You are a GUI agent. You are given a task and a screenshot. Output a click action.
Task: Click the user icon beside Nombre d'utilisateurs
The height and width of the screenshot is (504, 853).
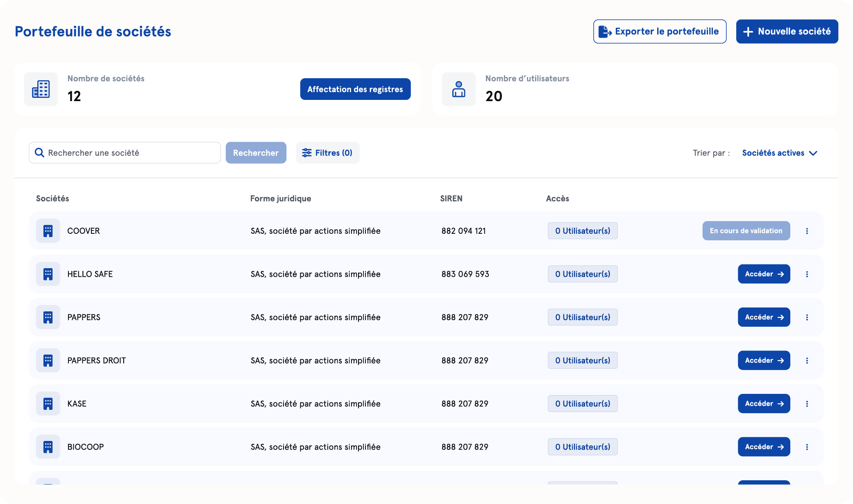coord(458,89)
